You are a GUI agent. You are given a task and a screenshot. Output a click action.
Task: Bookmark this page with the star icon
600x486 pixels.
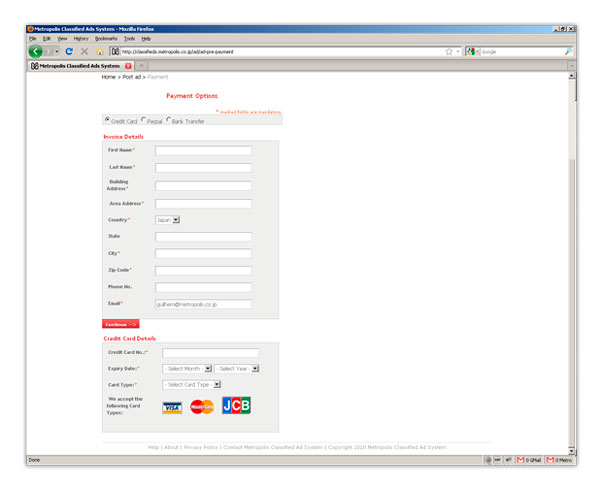pyautogui.click(x=449, y=51)
